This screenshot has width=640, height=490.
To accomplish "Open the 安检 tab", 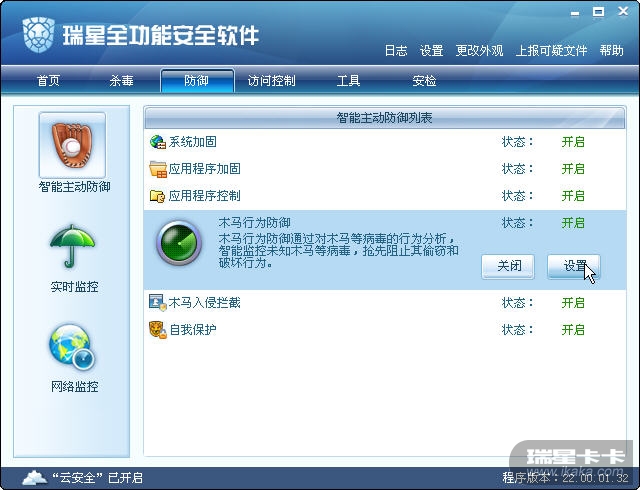I will pyautogui.click(x=424, y=80).
